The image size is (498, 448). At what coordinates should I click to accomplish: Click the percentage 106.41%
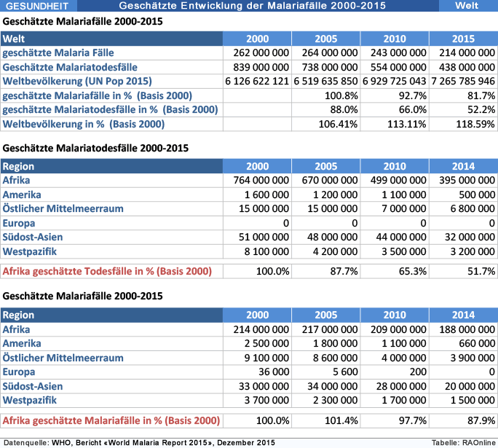click(338, 125)
